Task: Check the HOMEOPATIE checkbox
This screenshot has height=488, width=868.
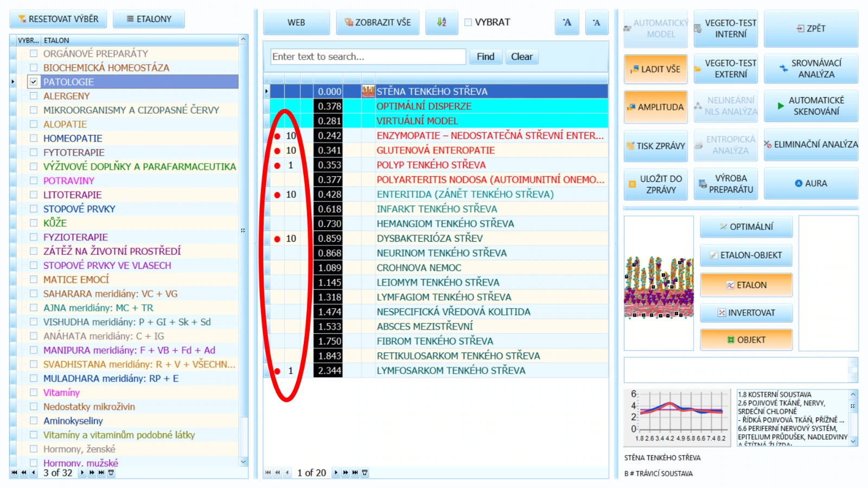Action: tap(34, 138)
